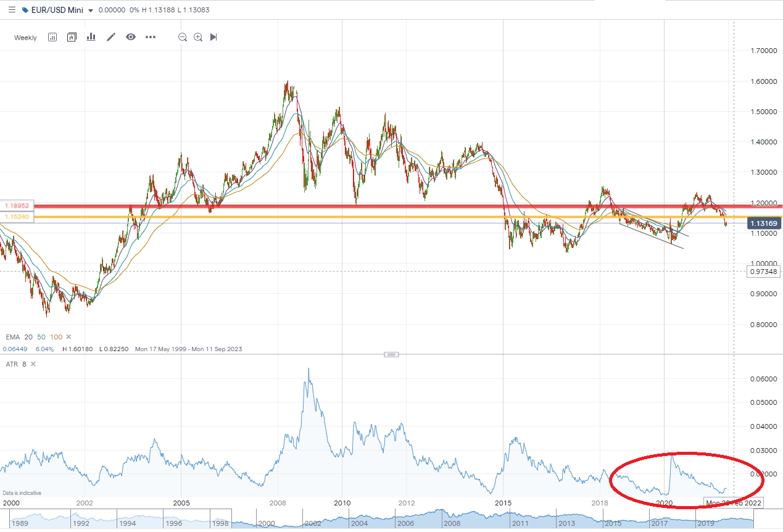Click the 2008 time axis label
This screenshot has height=532, width=783.
[x=277, y=503]
